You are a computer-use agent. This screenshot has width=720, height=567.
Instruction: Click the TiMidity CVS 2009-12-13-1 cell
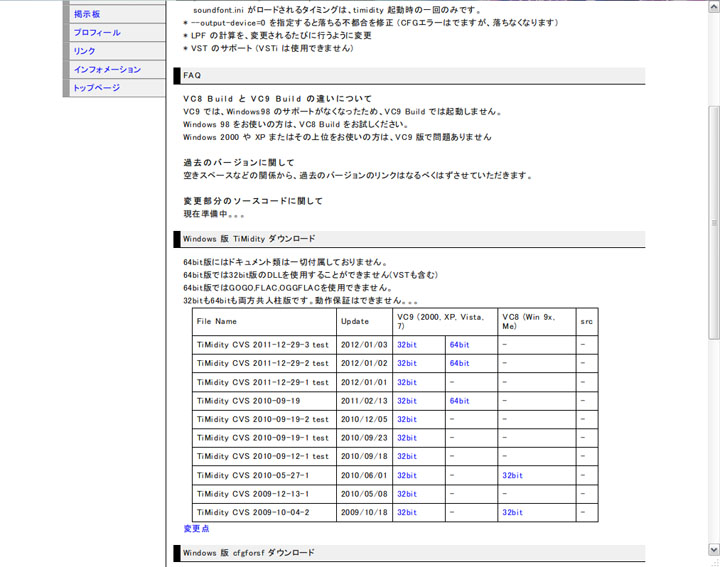pyautogui.click(x=264, y=494)
